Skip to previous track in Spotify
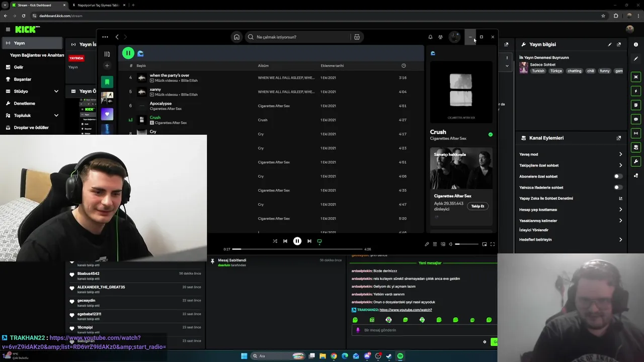The height and width of the screenshot is (362, 644). [285, 241]
